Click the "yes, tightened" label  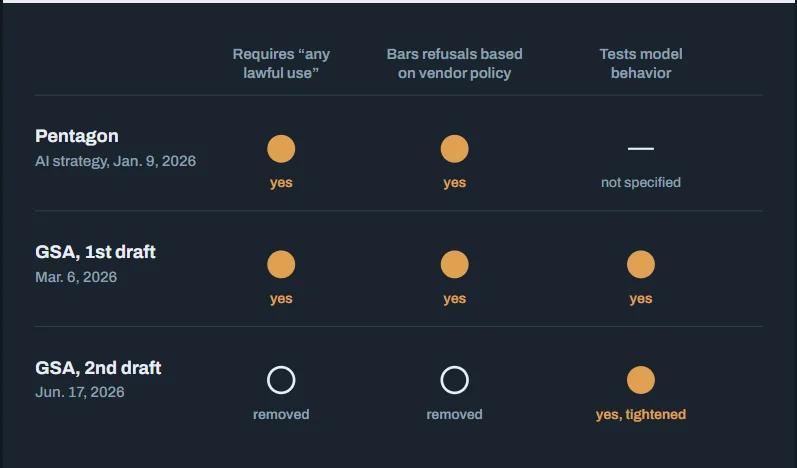(x=641, y=415)
